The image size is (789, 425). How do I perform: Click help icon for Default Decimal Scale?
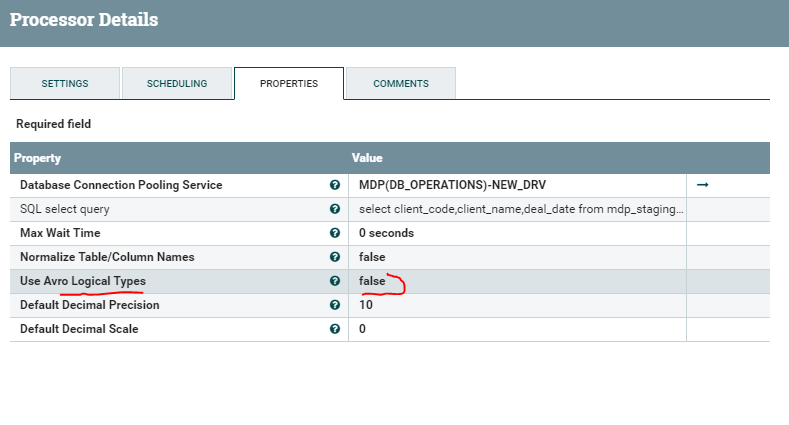pos(335,329)
